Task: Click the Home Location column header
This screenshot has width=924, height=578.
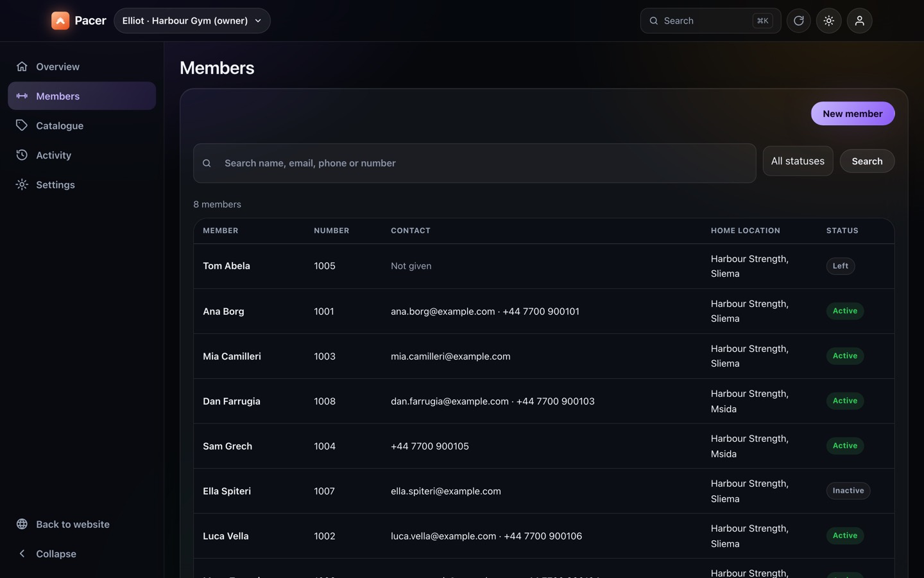Action: click(x=745, y=231)
